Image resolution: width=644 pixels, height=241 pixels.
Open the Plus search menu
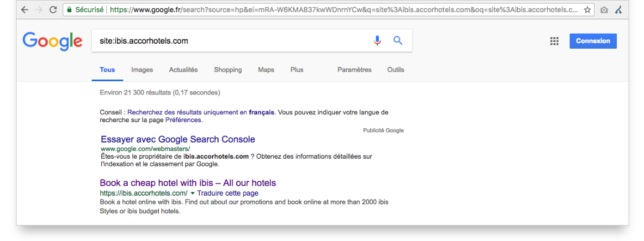click(x=297, y=70)
